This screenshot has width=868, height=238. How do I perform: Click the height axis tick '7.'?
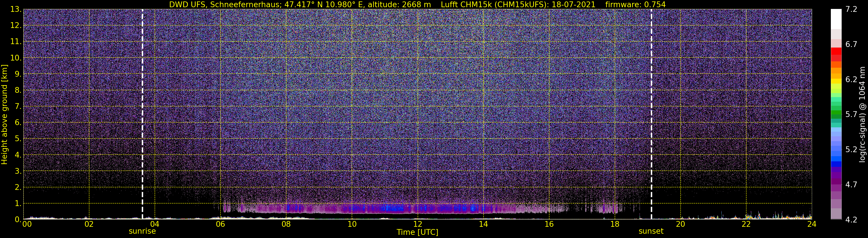pyautogui.click(x=18, y=107)
